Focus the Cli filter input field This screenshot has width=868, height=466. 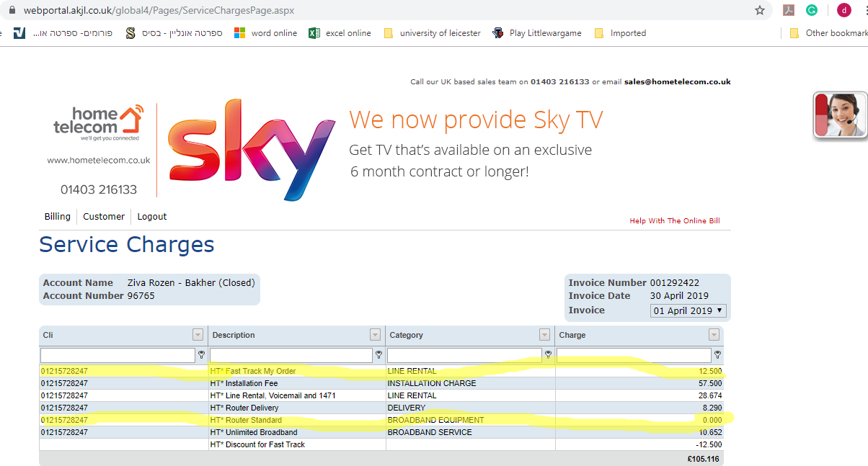coord(118,355)
